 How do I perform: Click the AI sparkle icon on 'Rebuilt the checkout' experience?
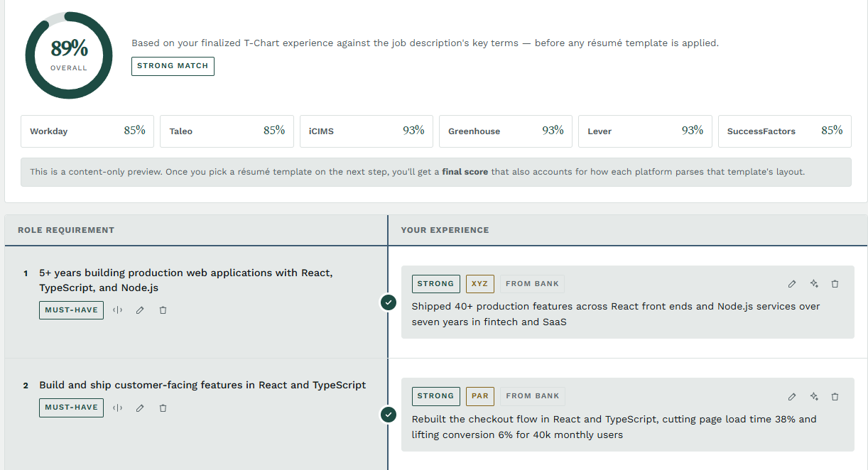(x=814, y=397)
